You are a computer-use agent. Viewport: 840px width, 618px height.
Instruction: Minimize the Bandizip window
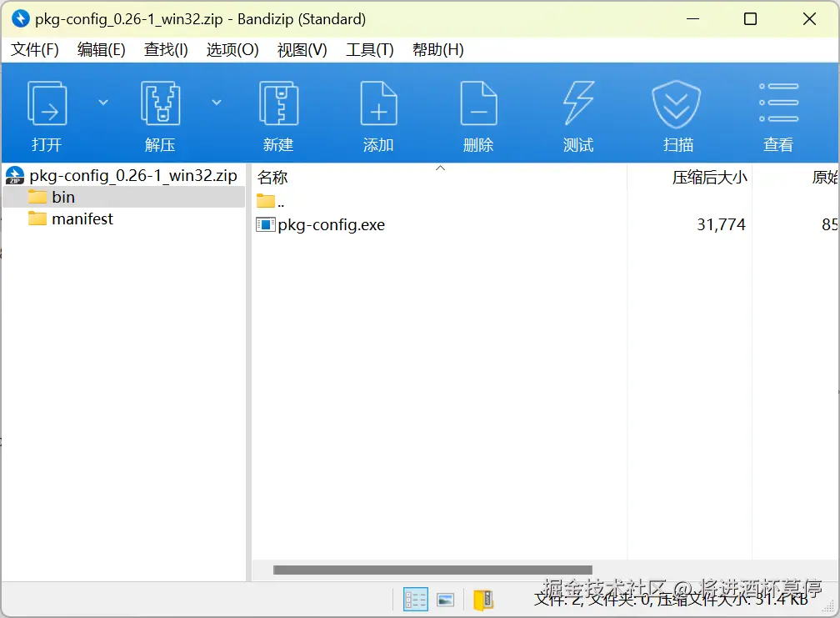pos(693,18)
